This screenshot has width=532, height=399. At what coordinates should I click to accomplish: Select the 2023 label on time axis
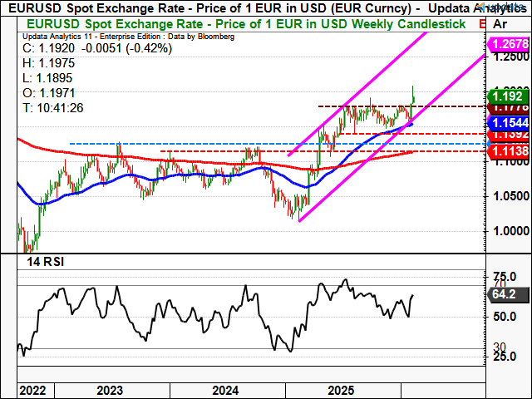[111, 389]
